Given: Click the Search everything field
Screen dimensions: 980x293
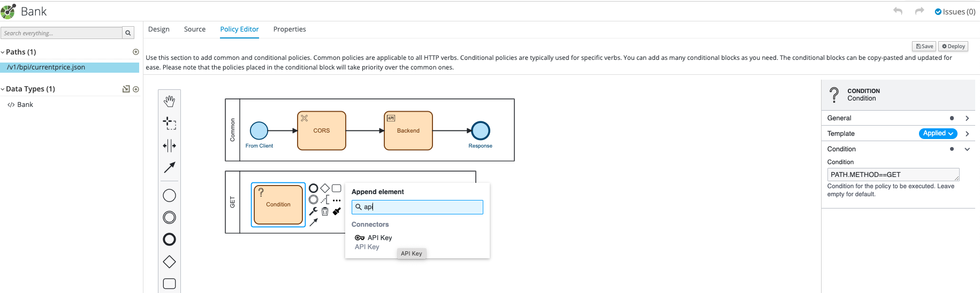Looking at the screenshot, I should tap(62, 33).
